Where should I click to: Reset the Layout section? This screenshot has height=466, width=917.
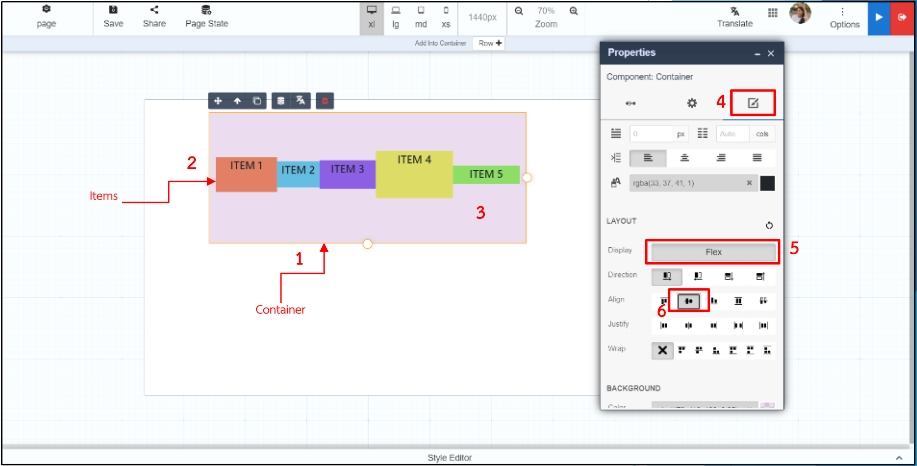click(x=769, y=226)
